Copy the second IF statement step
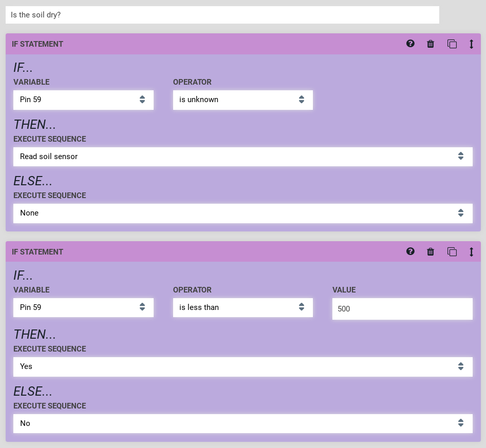Image resolution: width=486 pixels, height=448 pixels. click(x=452, y=252)
